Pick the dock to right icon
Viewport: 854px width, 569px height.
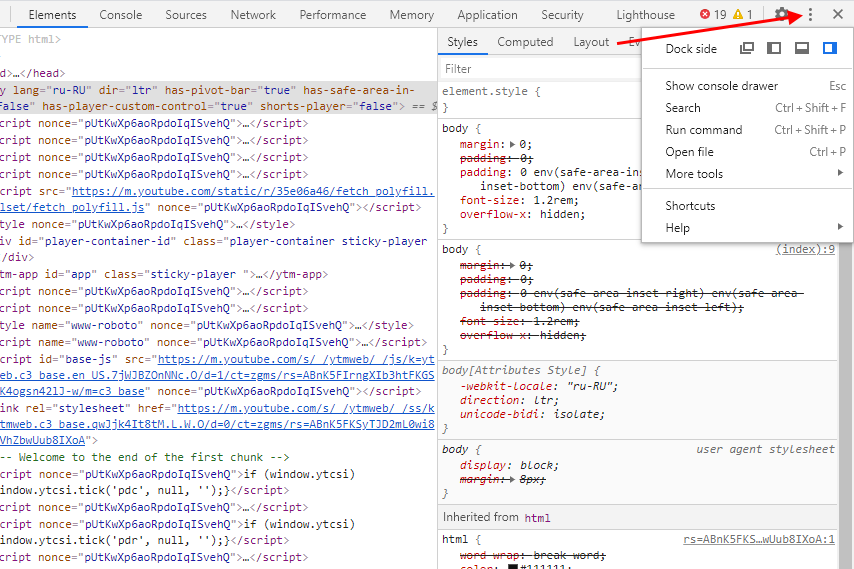tap(829, 48)
